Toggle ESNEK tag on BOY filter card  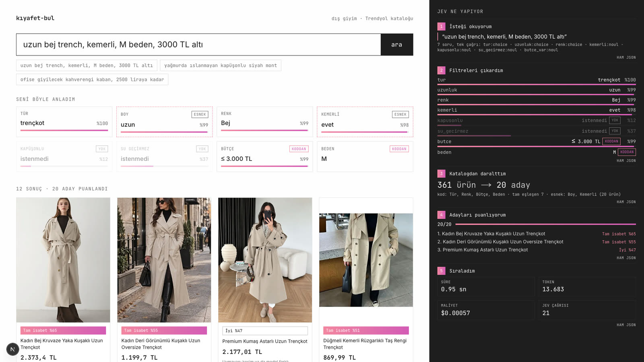(x=200, y=115)
